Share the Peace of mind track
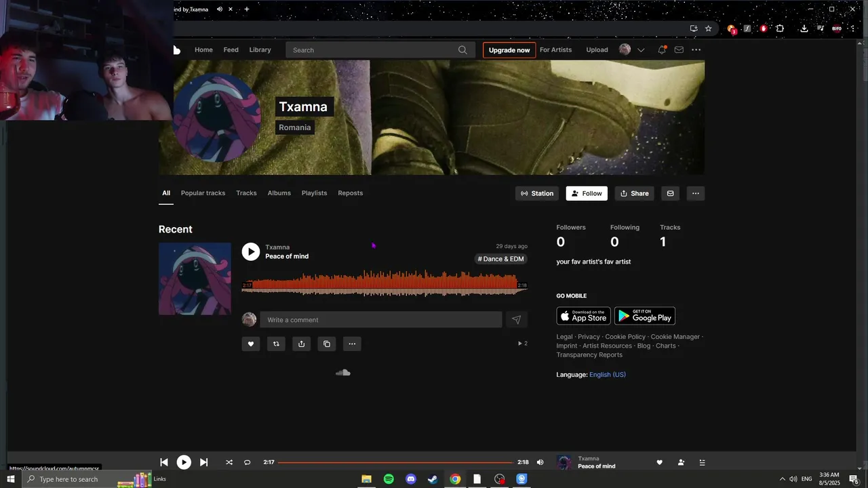The width and height of the screenshot is (868, 488). pyautogui.click(x=301, y=344)
